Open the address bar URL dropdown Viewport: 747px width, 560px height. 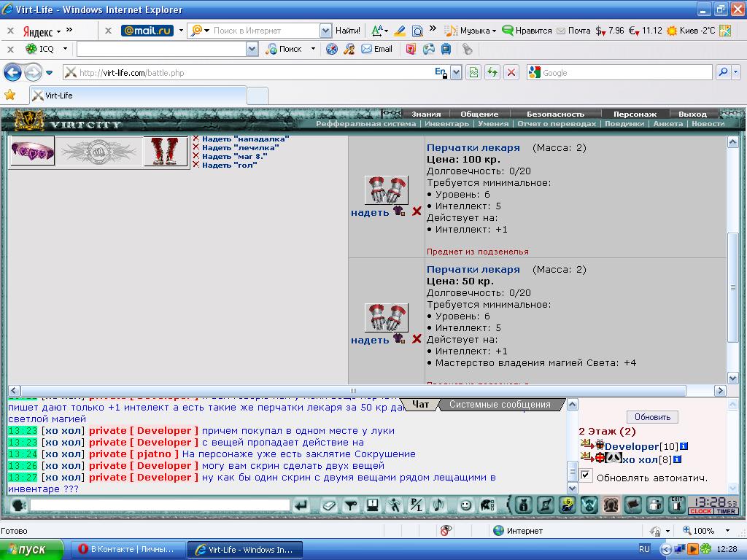point(456,72)
